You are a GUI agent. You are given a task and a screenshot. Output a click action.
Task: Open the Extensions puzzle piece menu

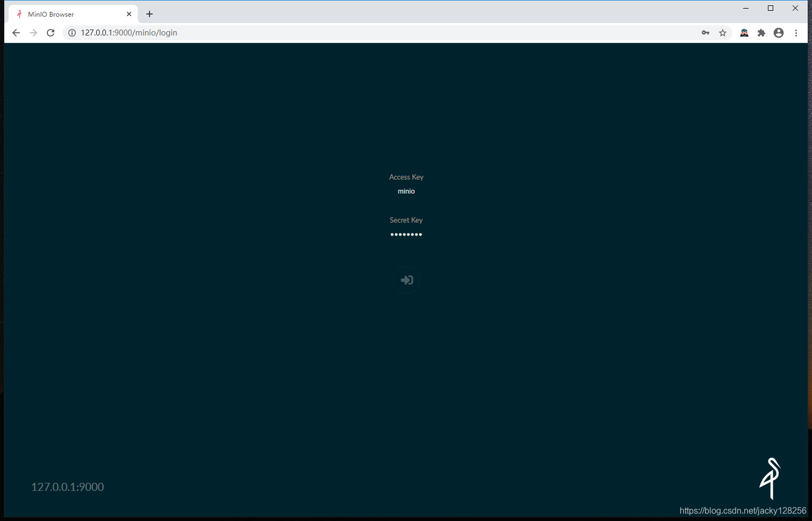tap(761, 33)
